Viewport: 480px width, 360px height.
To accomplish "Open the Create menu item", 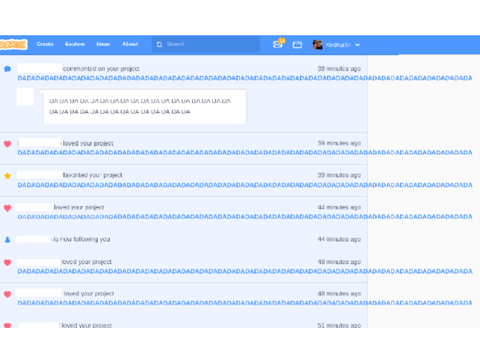I will (45, 44).
